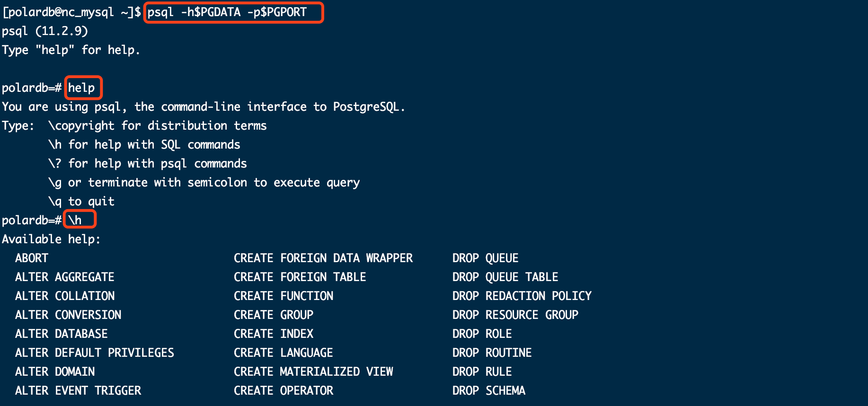Click the ABORT entry
The image size is (868, 406).
tap(32, 258)
